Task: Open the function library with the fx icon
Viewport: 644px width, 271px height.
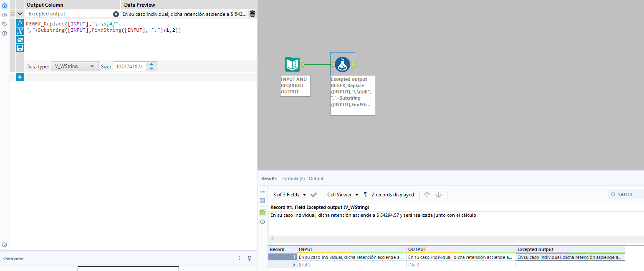Action: point(20,23)
